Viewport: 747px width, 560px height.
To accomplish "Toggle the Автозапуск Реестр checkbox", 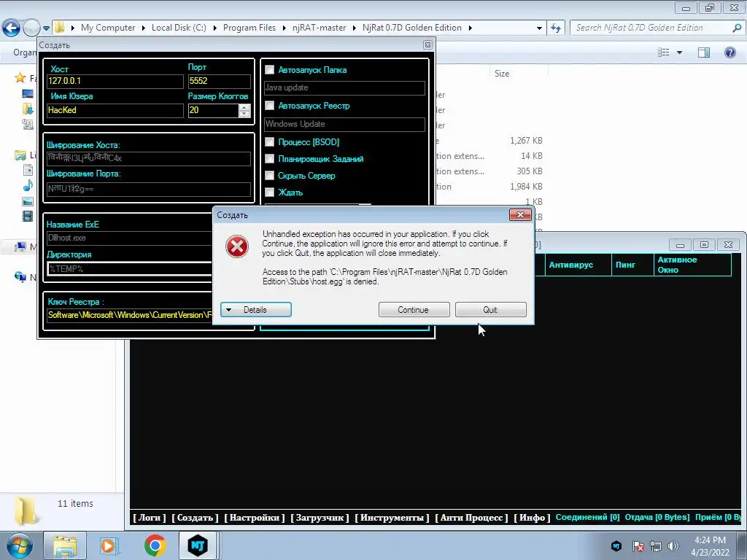I will pos(270,105).
